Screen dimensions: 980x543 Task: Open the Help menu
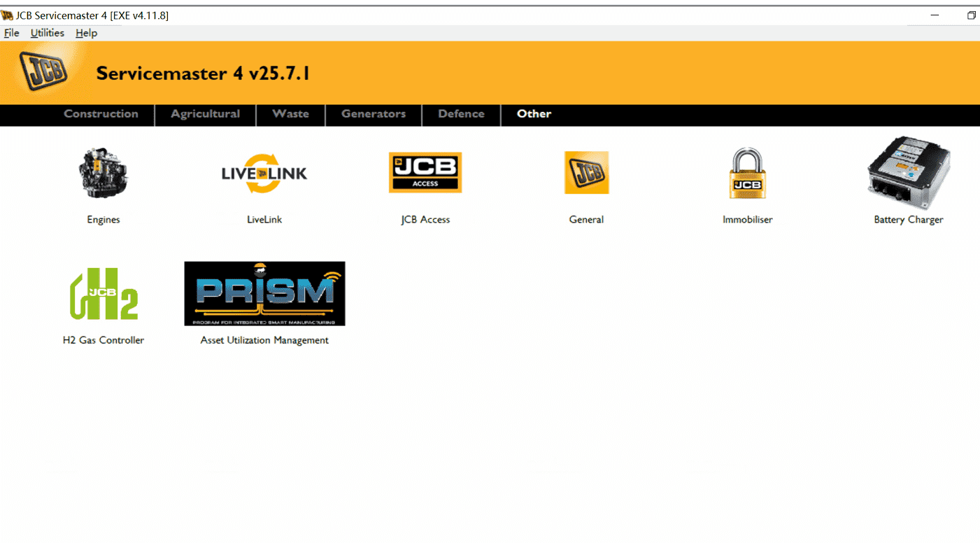86,33
